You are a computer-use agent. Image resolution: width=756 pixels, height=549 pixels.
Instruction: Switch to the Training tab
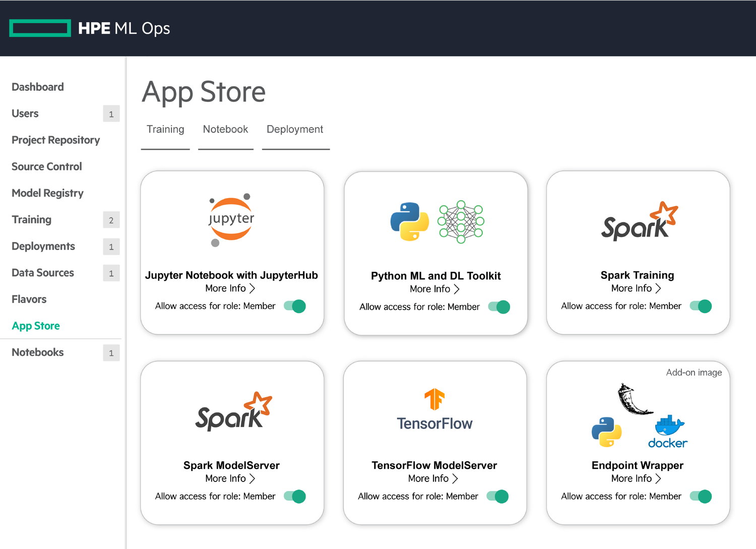[165, 130]
